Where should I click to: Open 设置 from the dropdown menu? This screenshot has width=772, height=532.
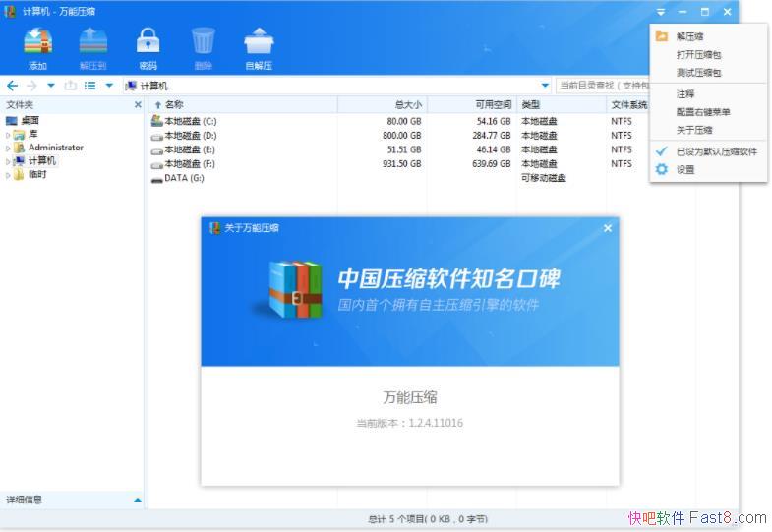point(685,169)
